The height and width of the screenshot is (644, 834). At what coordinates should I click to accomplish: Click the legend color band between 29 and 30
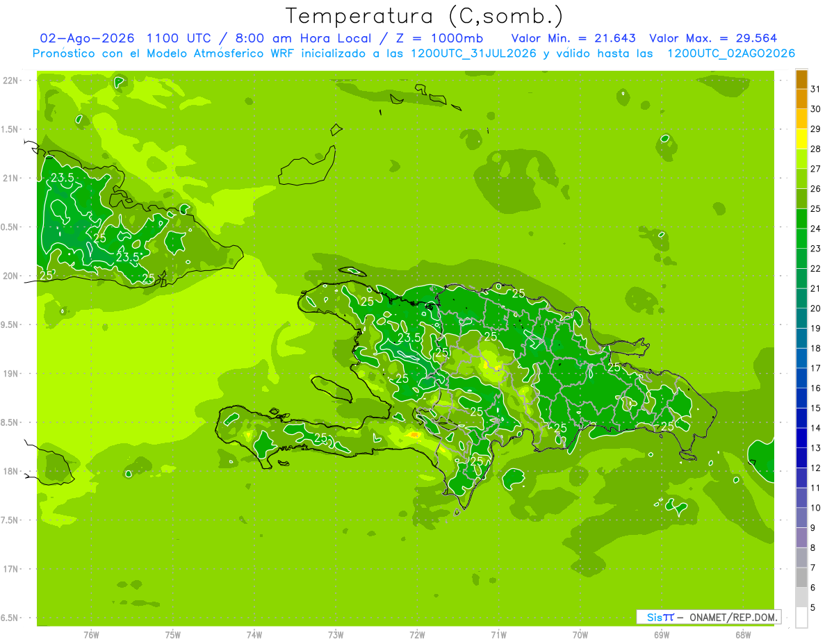pos(801,119)
